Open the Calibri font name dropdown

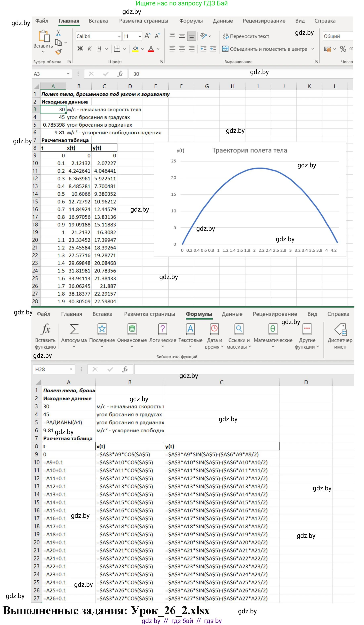[x=119, y=36]
